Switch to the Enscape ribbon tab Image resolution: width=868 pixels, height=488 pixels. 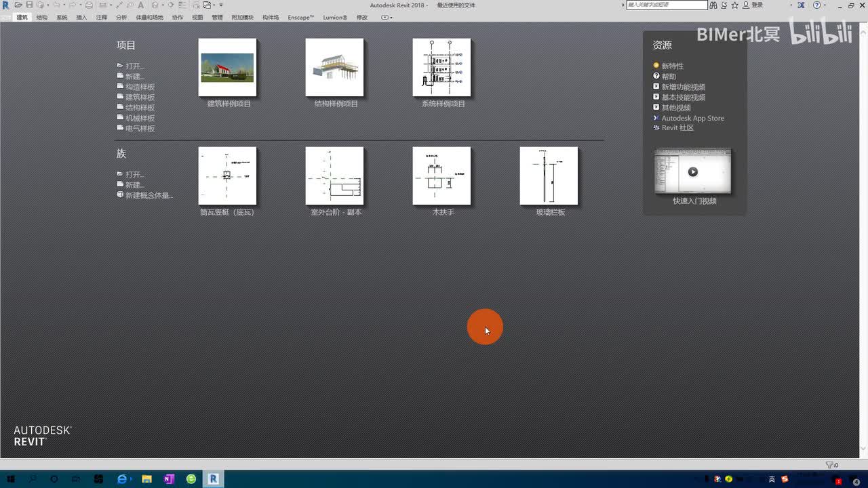click(301, 18)
